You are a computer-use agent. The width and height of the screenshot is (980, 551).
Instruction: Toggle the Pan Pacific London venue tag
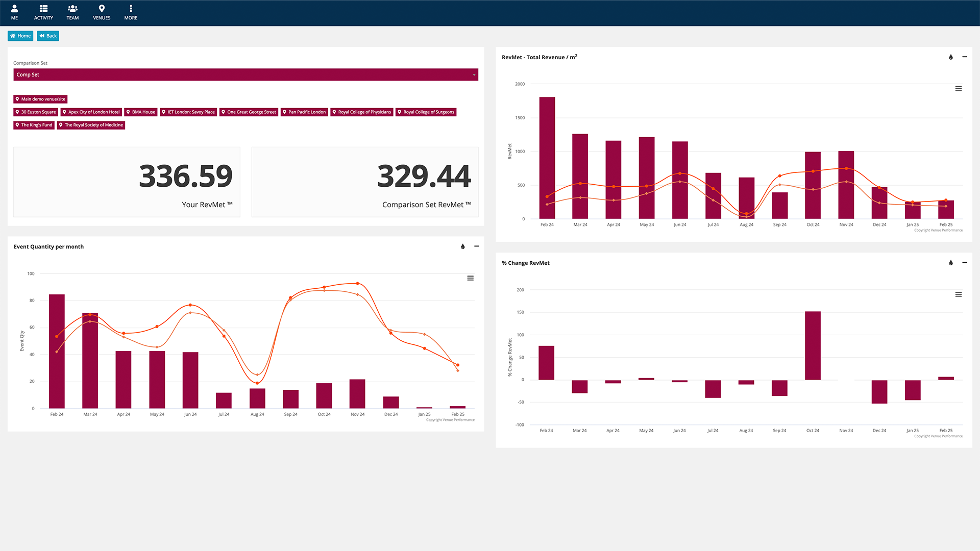point(304,112)
